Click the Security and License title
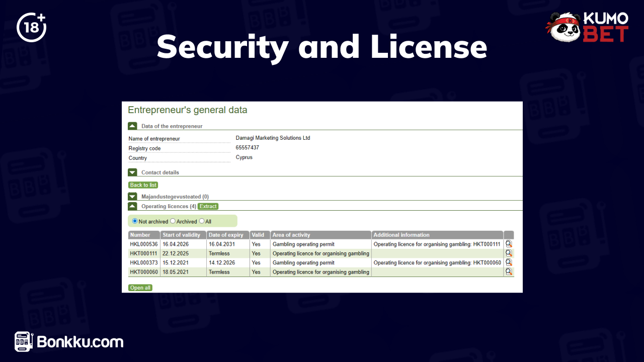The image size is (644, 362). coord(322,47)
